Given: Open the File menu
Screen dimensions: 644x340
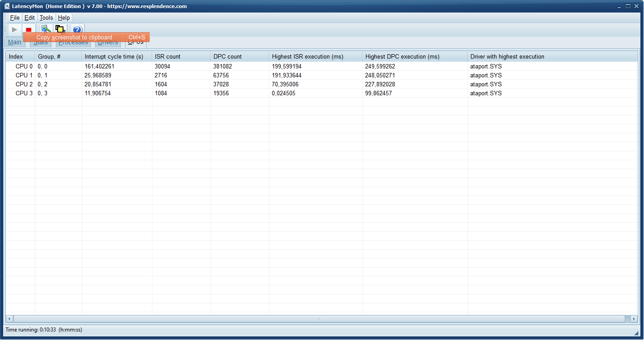Looking at the screenshot, I should [x=15, y=18].
